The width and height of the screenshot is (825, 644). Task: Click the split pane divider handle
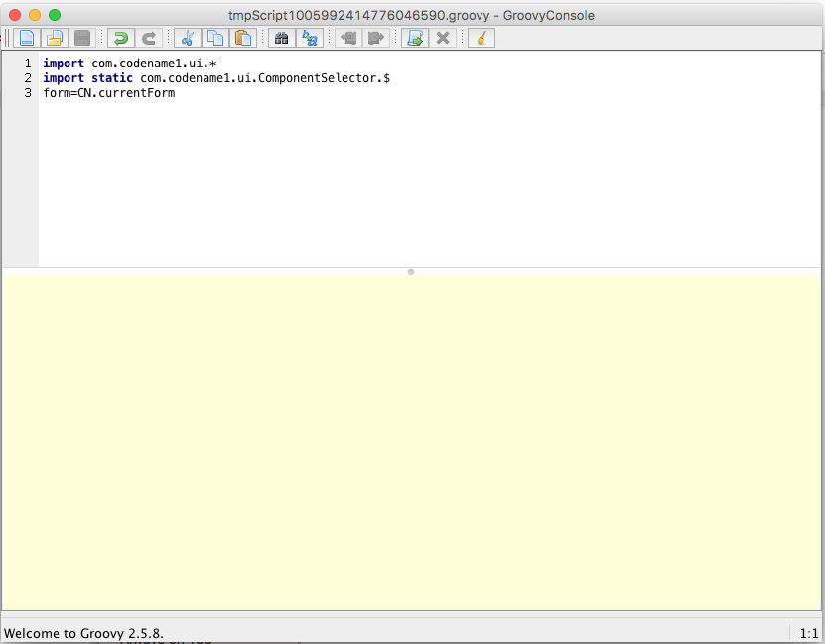[x=411, y=271]
